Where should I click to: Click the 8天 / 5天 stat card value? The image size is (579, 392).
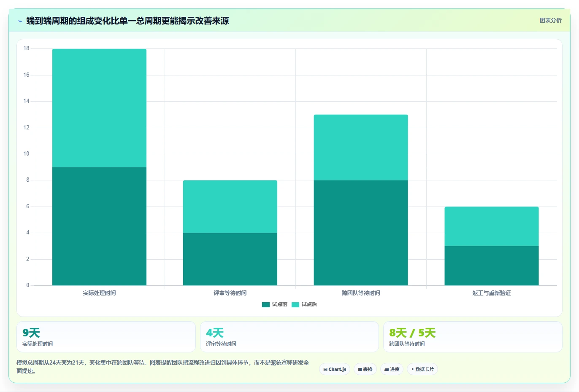tap(412, 333)
